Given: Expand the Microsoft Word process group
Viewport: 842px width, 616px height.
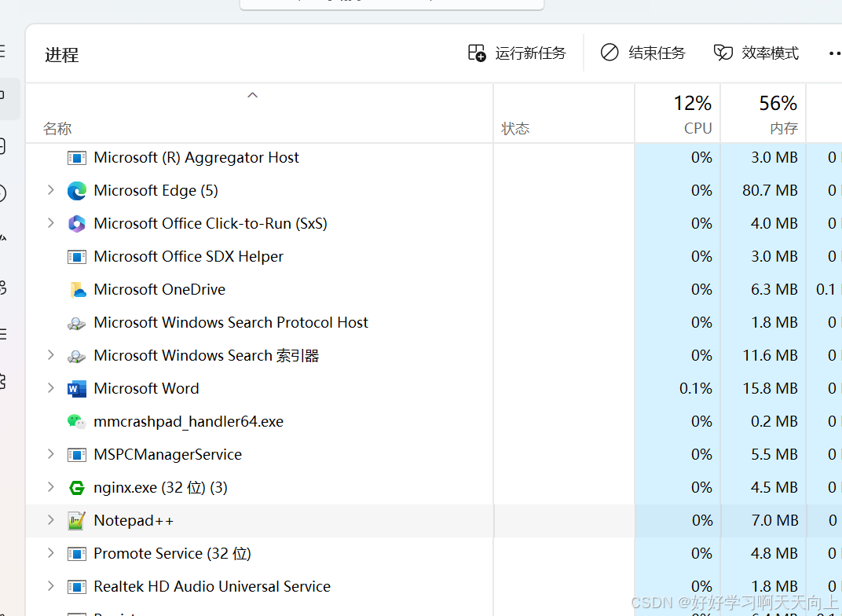Looking at the screenshot, I should (50, 388).
